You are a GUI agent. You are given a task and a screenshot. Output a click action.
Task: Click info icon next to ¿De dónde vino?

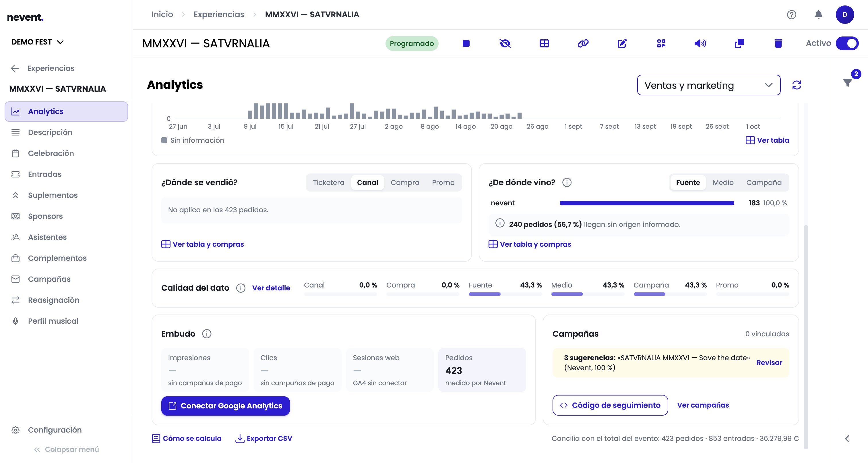click(x=567, y=182)
